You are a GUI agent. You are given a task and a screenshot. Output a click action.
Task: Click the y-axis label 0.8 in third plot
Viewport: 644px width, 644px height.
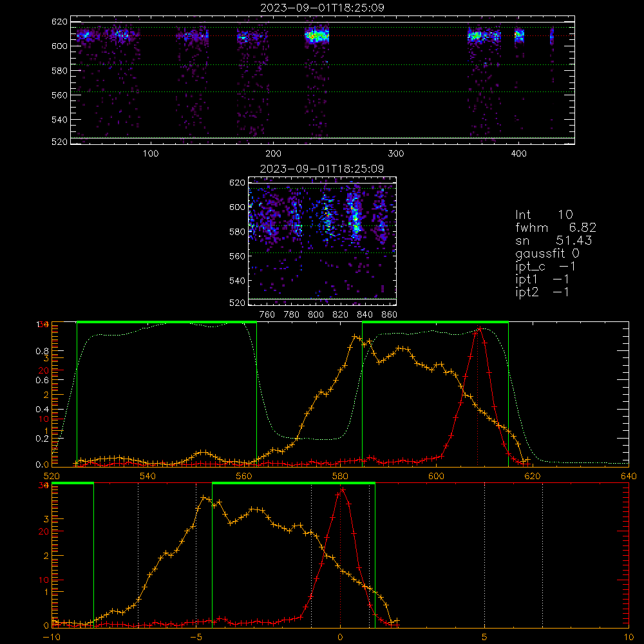point(43,351)
